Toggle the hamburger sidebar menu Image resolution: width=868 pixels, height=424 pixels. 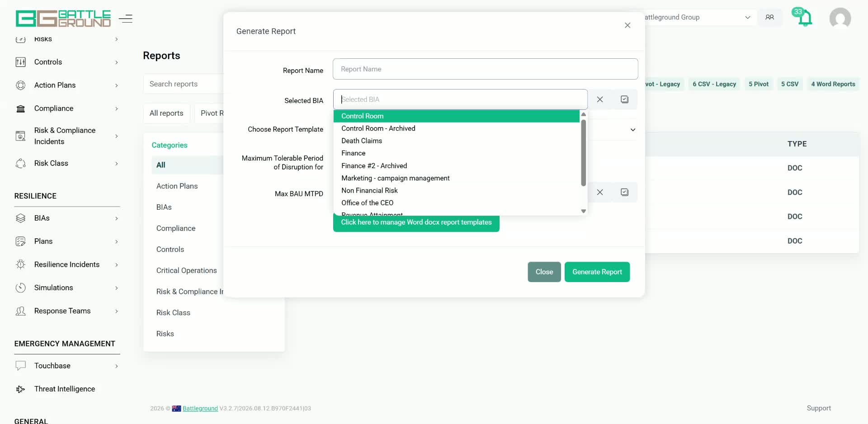[126, 19]
